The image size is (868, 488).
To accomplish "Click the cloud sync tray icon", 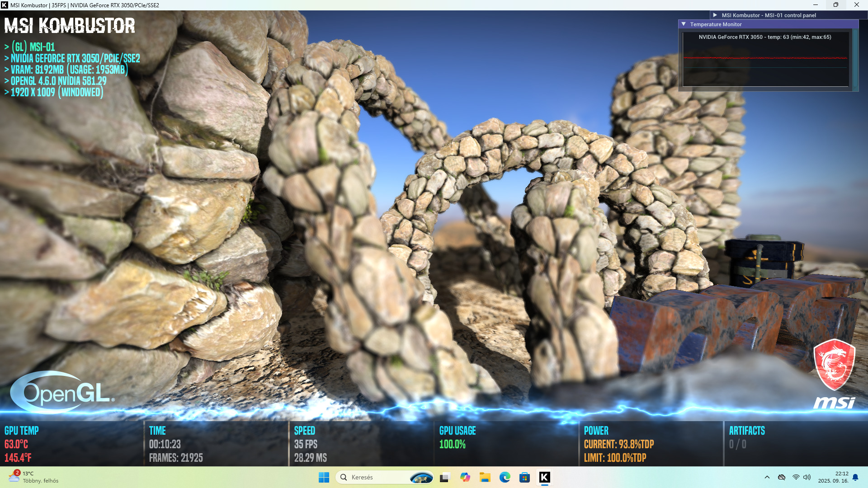I will pos(782,477).
